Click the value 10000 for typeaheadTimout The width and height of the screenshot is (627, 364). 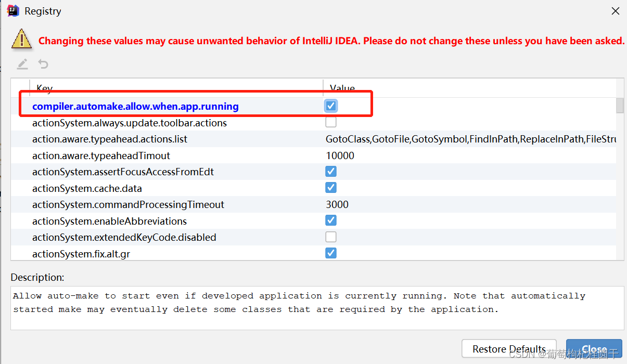[340, 155]
